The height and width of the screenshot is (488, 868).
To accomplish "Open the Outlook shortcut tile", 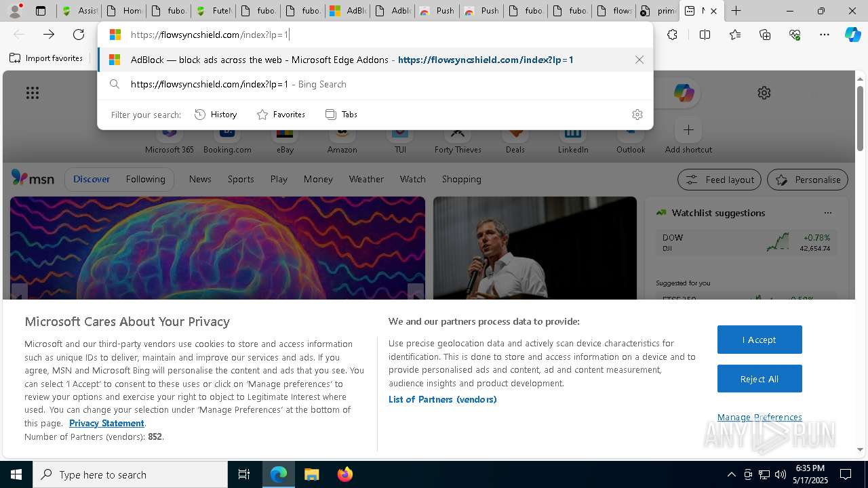I will pos(631,140).
